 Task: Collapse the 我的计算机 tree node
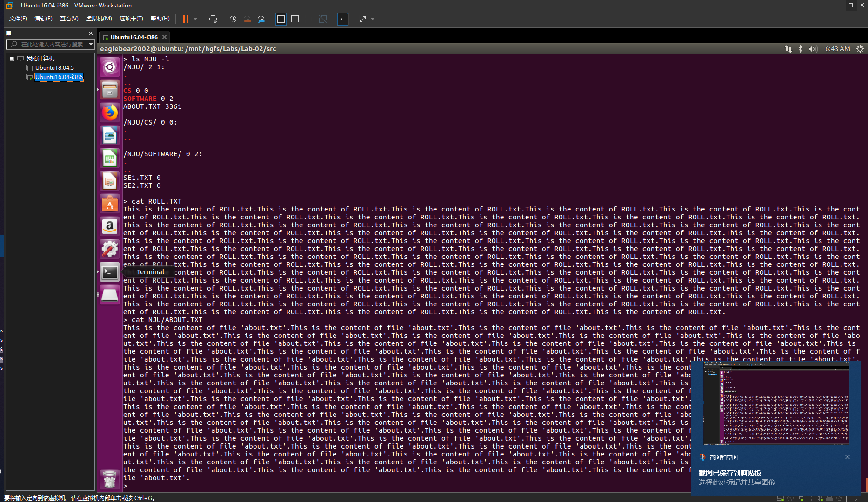click(12, 59)
